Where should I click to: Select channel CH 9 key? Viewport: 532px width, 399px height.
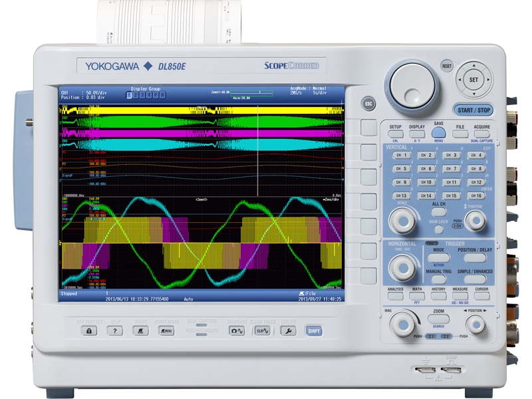(401, 182)
